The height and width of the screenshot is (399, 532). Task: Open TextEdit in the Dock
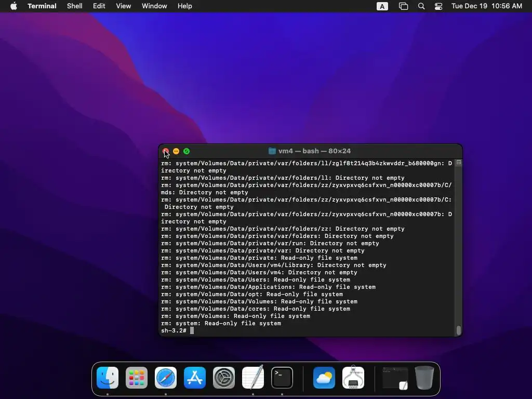click(253, 378)
